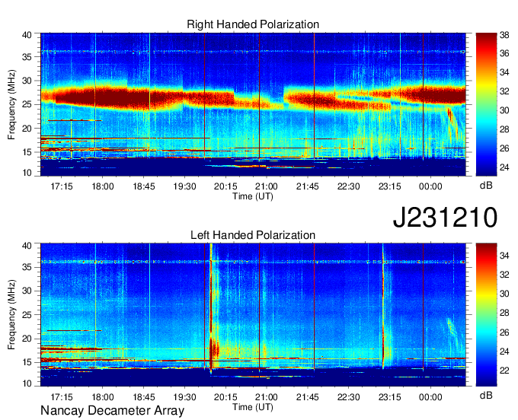Click the 'Nancay Decameter Array' caption
This screenshot has width=518, height=420.
[x=112, y=411]
